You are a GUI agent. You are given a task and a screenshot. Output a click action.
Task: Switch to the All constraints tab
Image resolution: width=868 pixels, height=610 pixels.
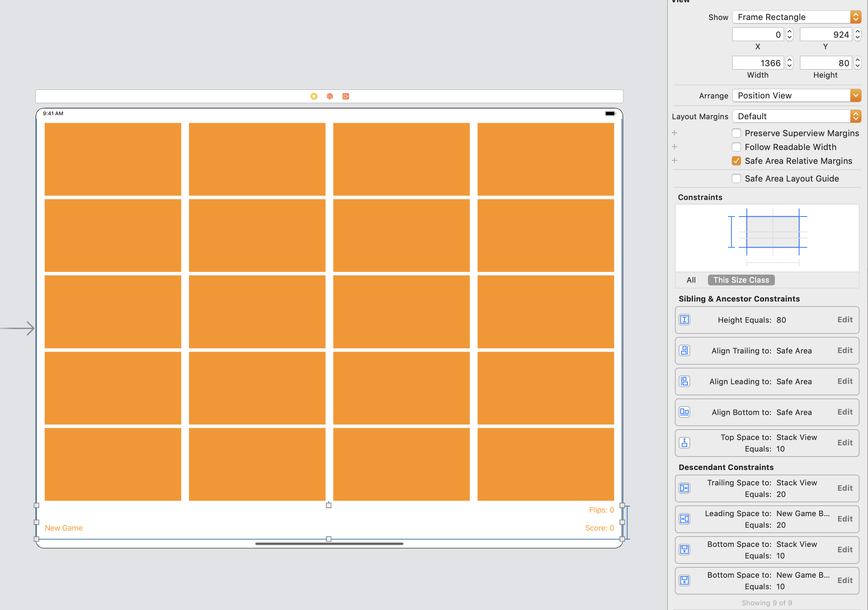691,280
